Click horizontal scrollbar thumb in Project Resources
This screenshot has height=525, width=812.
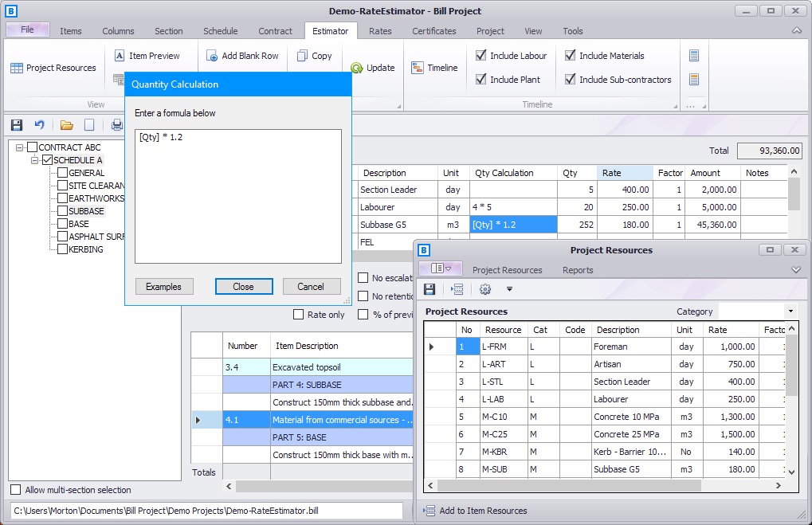pos(569,486)
